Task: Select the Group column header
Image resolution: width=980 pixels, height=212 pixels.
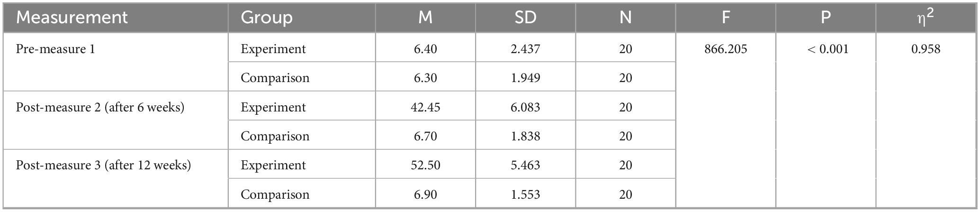Action: point(267,18)
